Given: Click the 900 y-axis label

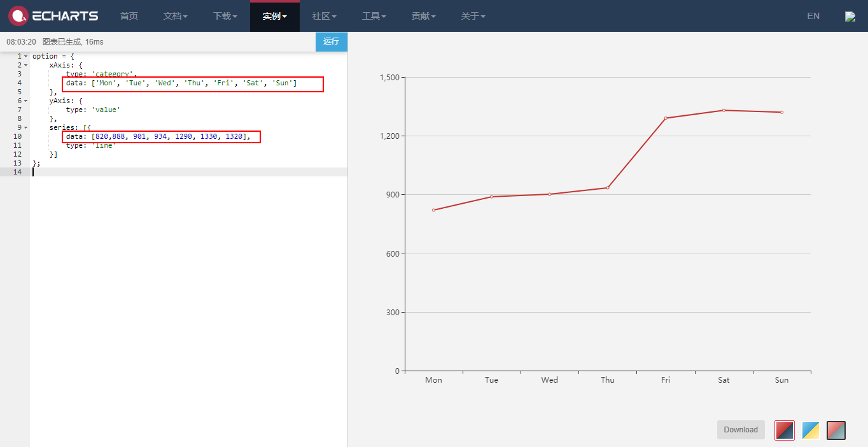Looking at the screenshot, I should [392, 195].
